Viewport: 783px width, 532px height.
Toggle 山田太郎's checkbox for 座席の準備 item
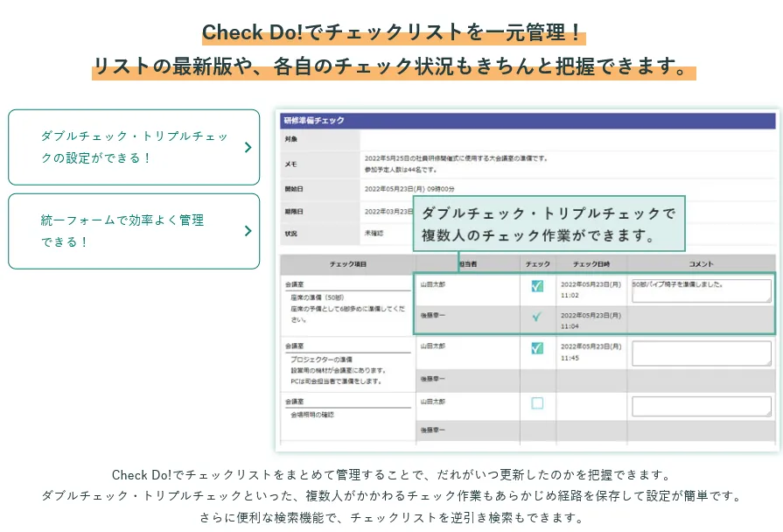point(537,286)
